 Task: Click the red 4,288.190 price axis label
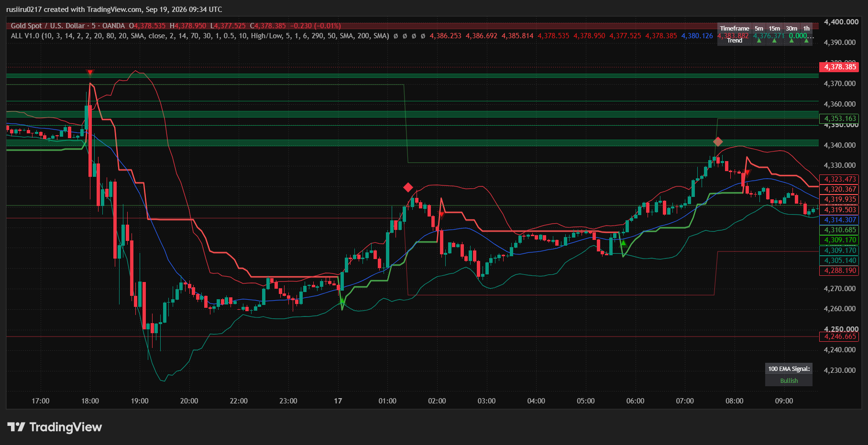pyautogui.click(x=839, y=271)
